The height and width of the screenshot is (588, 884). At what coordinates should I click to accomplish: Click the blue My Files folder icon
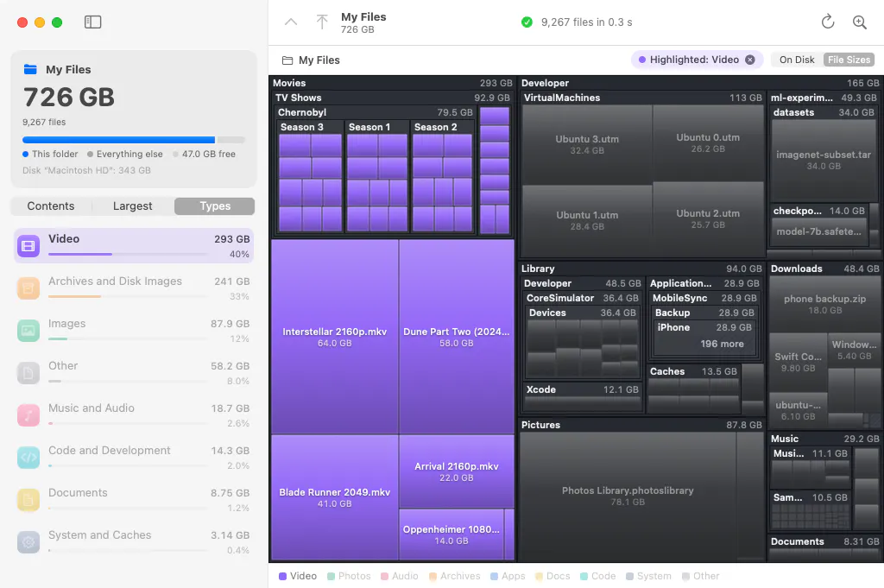(30, 69)
